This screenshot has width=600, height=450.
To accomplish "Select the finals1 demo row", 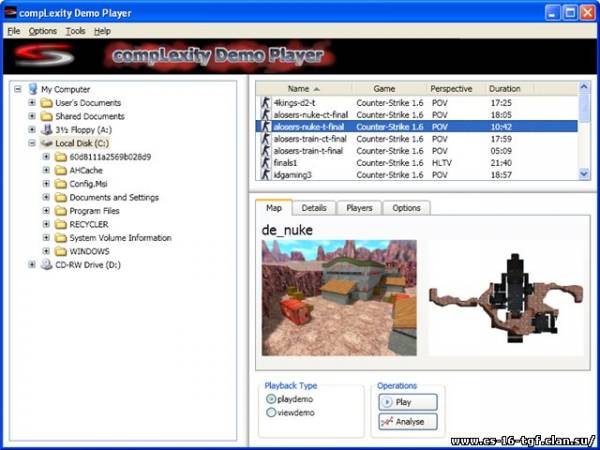I will 417,163.
